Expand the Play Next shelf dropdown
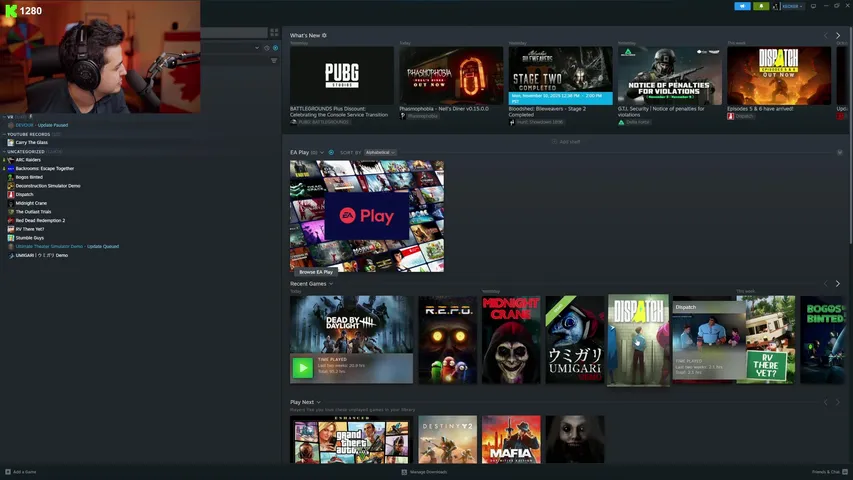The width and height of the screenshot is (853, 480). pos(318,402)
